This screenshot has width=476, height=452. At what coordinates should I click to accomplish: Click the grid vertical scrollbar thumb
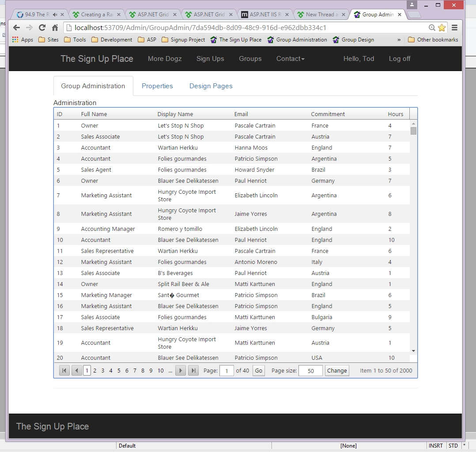[x=413, y=131]
